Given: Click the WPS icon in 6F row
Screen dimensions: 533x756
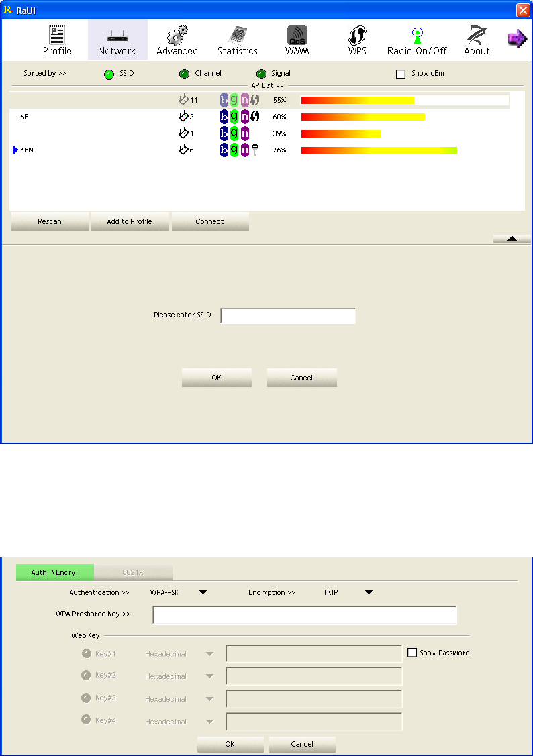Looking at the screenshot, I should coord(254,117).
